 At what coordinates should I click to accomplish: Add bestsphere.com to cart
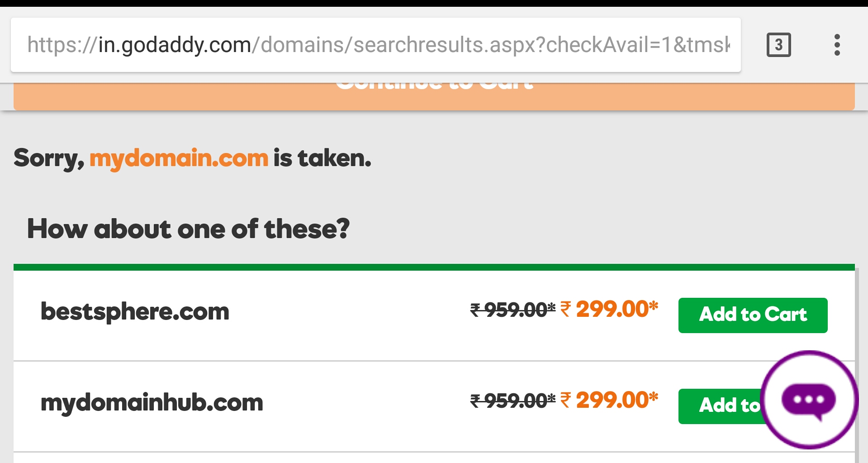753,315
